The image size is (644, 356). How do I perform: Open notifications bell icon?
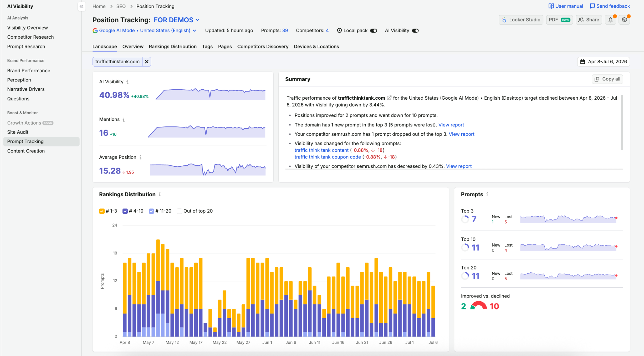coord(610,20)
